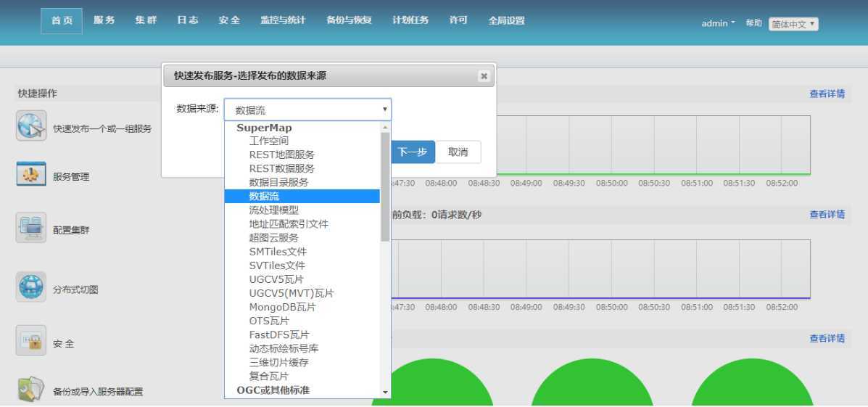Click the backup or import configuration icon
The height and width of the screenshot is (407, 868).
pos(31,390)
